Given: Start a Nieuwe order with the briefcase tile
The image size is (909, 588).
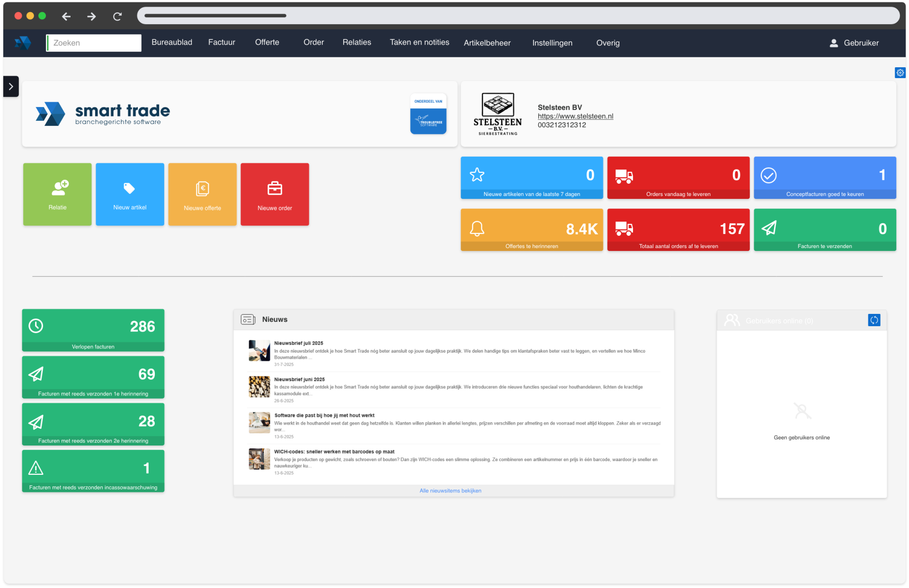Looking at the screenshot, I should point(275,194).
